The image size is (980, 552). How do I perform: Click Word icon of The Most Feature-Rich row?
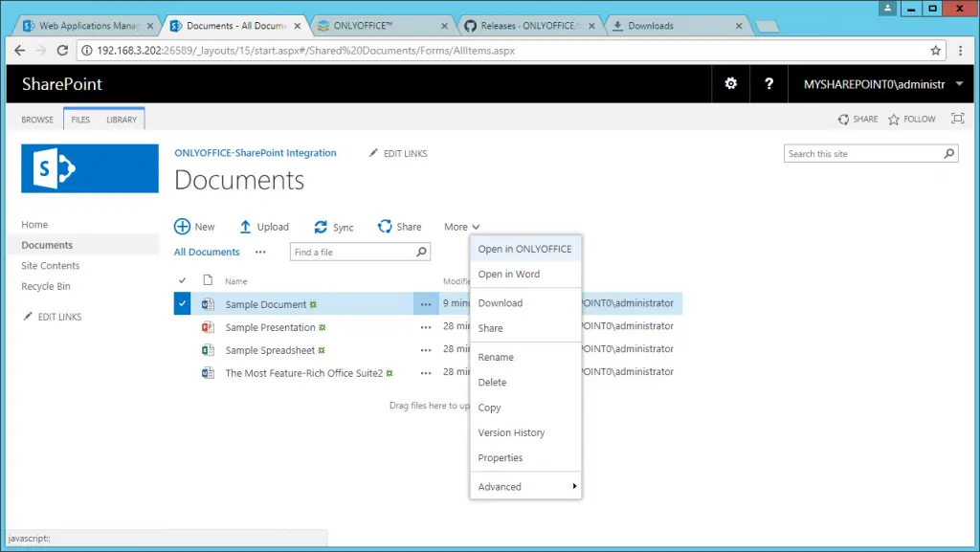coord(208,373)
